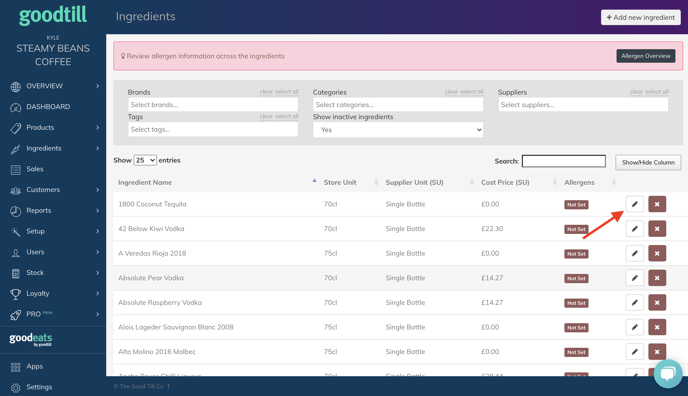This screenshot has width=688, height=396.
Task: Delete the 42 Below Kiwi Vodka ingredient
Action: [x=657, y=228]
